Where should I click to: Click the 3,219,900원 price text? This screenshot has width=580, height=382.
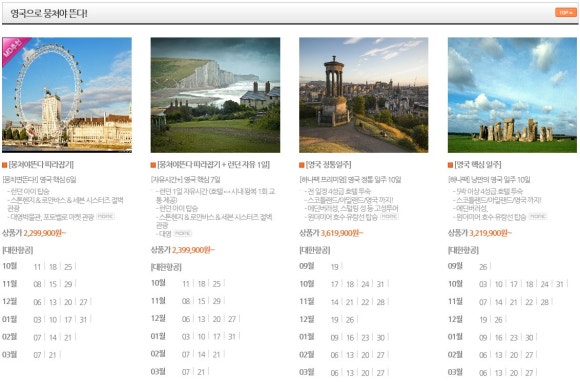(490, 233)
